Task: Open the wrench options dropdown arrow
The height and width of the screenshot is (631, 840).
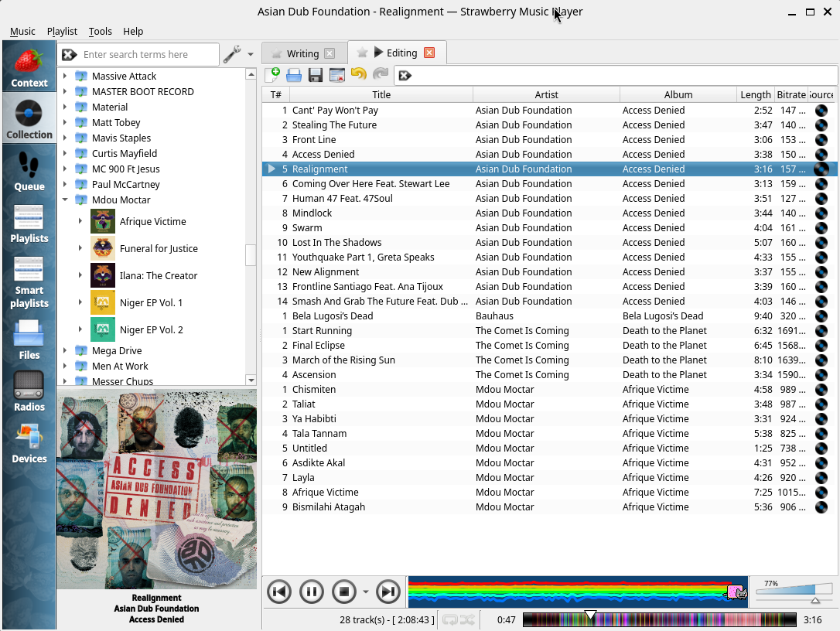Action: coord(250,54)
